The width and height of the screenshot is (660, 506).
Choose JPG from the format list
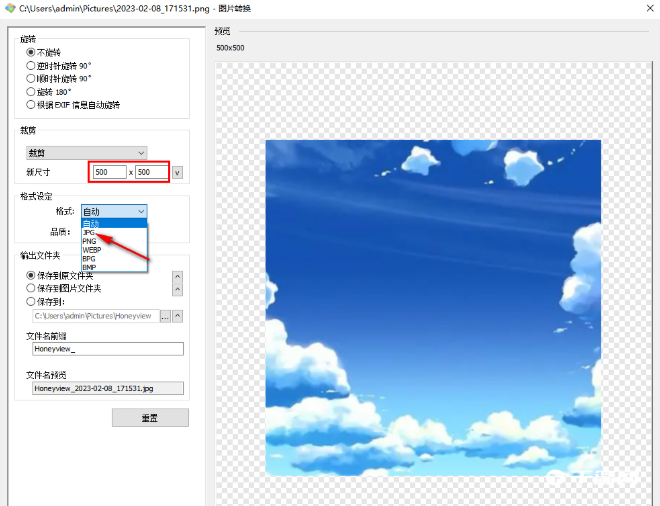[90, 232]
